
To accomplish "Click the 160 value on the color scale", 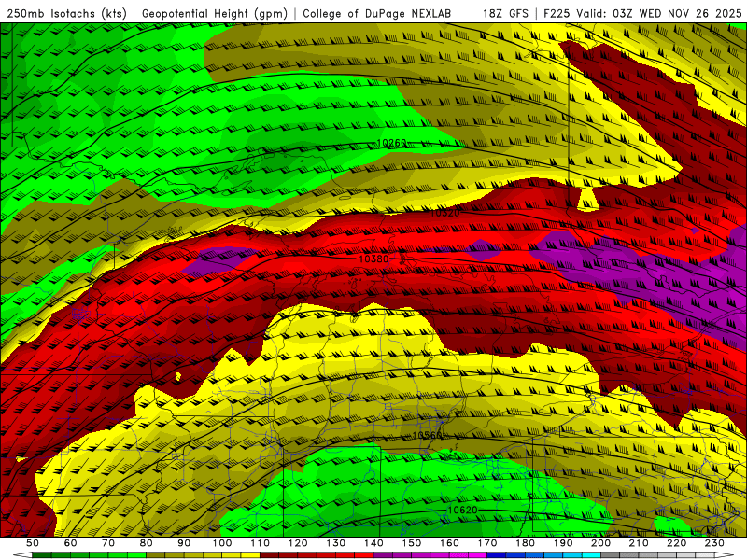I will pyautogui.click(x=449, y=543).
